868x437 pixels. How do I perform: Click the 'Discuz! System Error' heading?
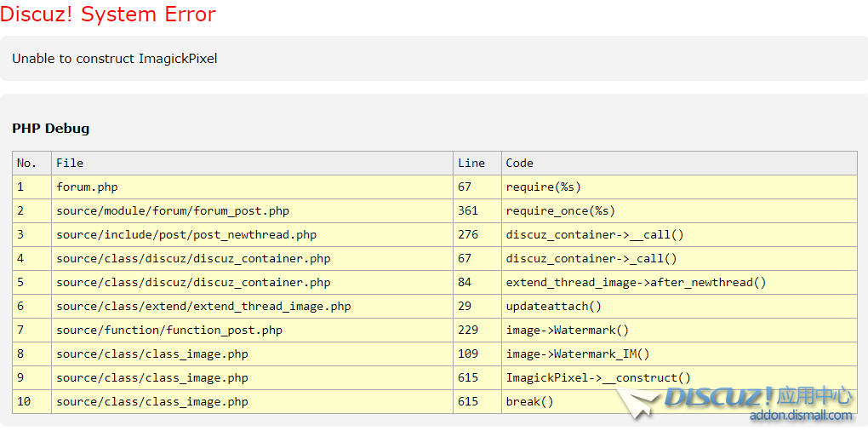pyautogui.click(x=108, y=14)
